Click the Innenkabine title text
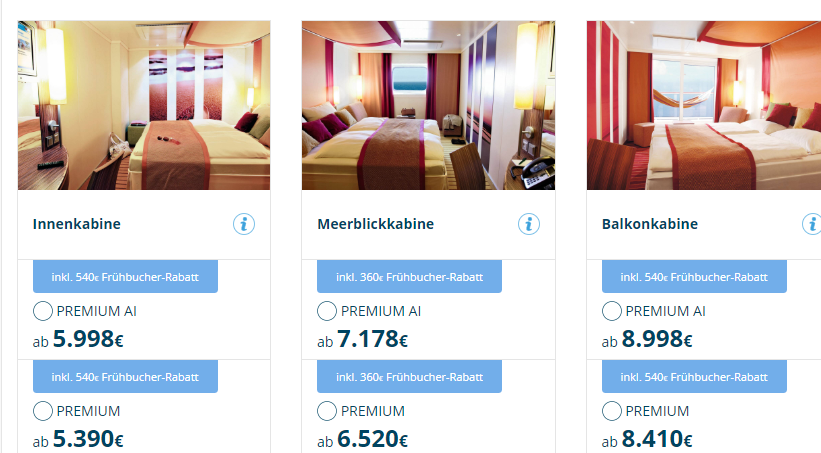Viewport: 821px width, 453px height. coord(76,224)
